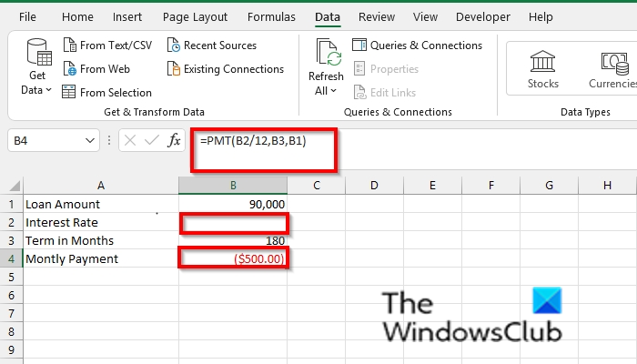Image resolution: width=637 pixels, height=364 pixels.
Task: Select row 7 header
Action: pyautogui.click(x=11, y=314)
